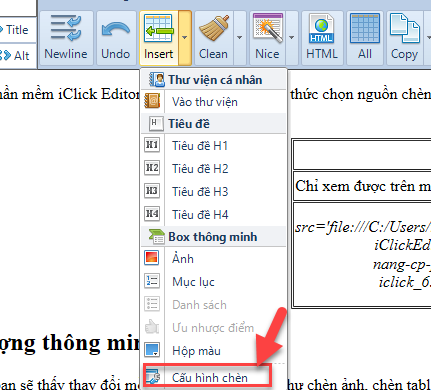Click the Nice magic wand icon
This screenshot has height=390, width=431.
[268, 28]
